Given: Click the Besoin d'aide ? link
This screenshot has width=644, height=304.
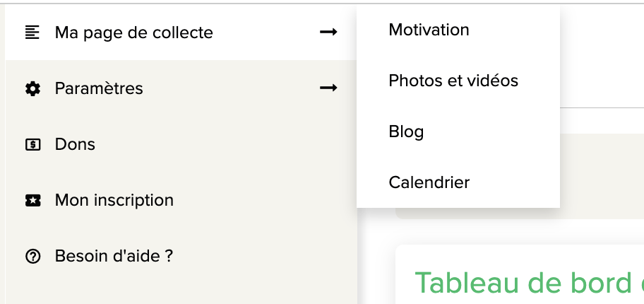Looking at the screenshot, I should (114, 256).
